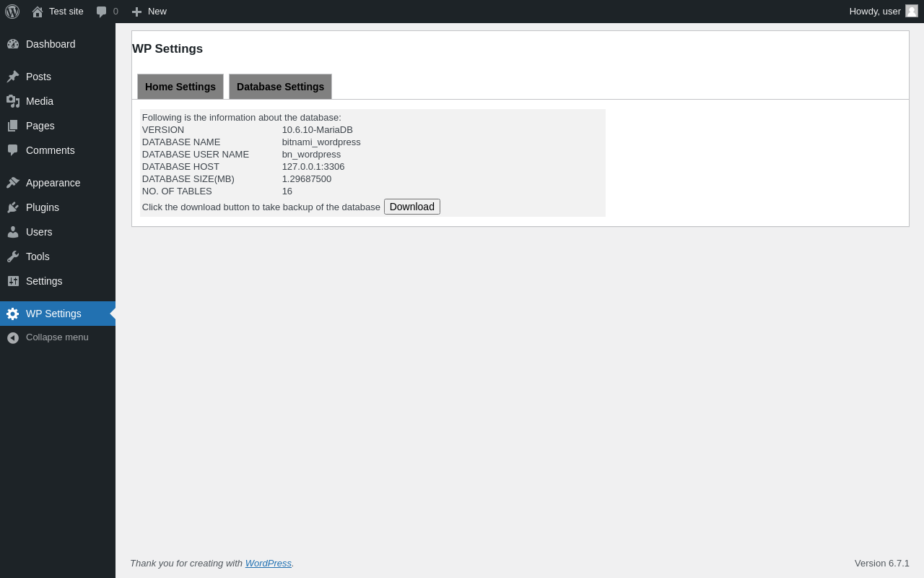Open the Users menu item
924x578 pixels.
(58, 232)
